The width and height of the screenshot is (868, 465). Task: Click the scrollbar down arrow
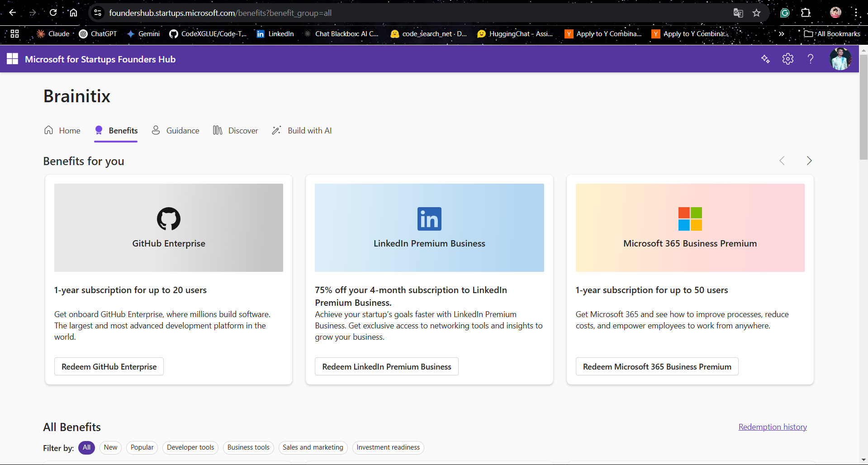point(863,460)
